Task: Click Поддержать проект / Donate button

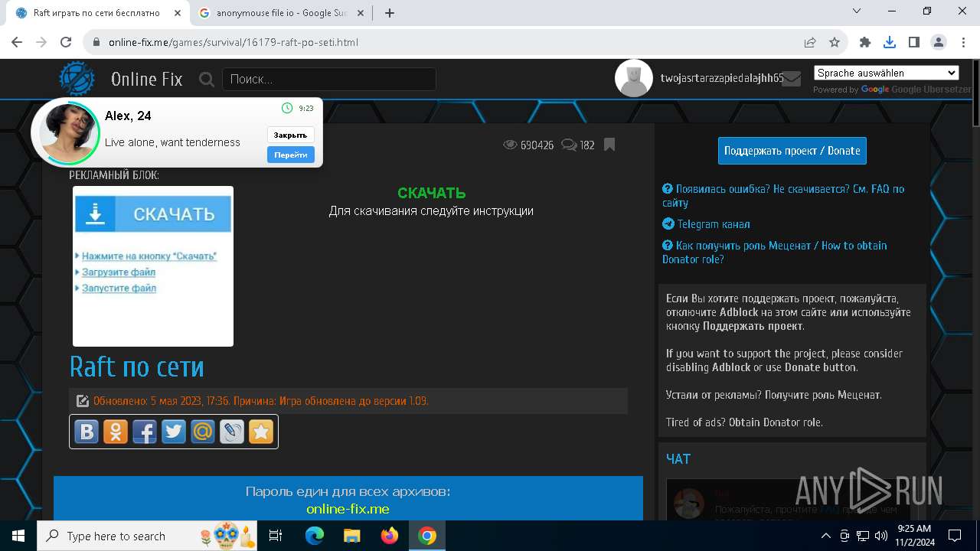Action: 792,151
